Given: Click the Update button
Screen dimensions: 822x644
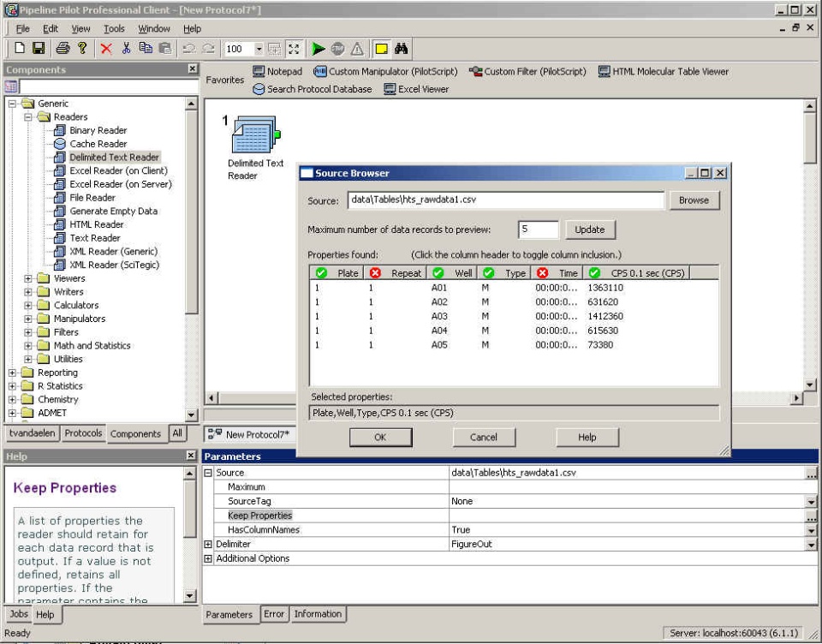Looking at the screenshot, I should pos(590,230).
